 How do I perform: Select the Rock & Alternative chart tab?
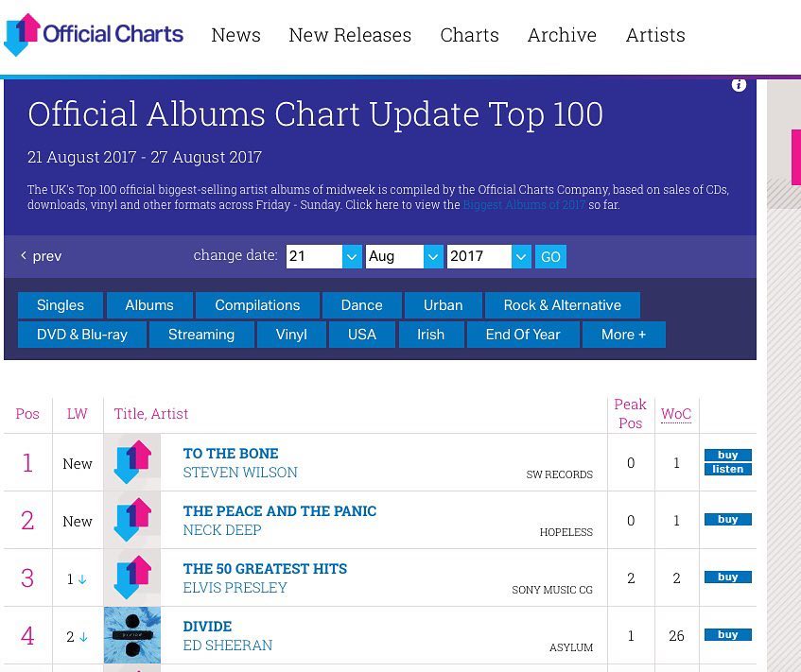563,305
